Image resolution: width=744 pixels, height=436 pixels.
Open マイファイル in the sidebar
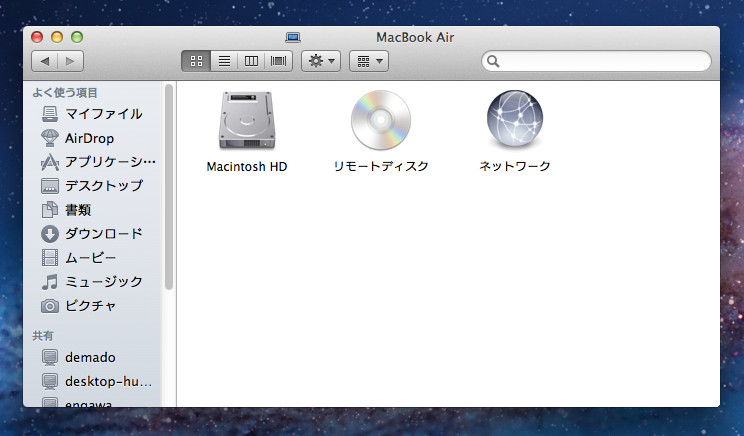(92, 114)
